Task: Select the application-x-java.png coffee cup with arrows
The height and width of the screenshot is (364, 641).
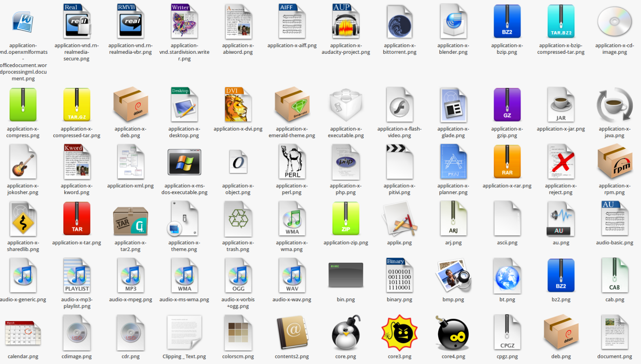Action: (615, 105)
